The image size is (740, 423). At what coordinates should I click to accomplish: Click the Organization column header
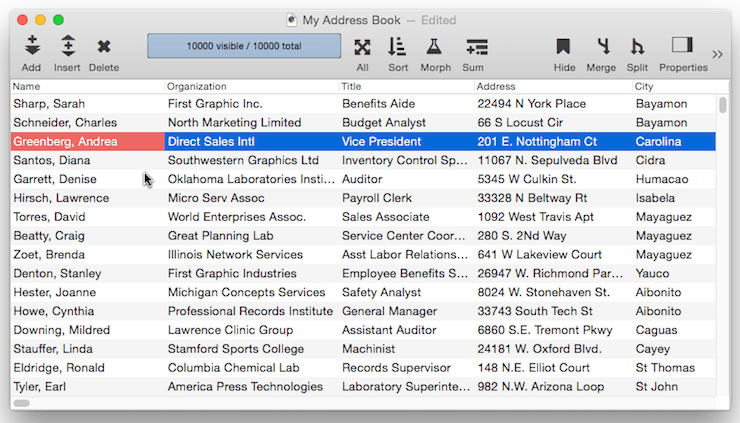pos(252,86)
